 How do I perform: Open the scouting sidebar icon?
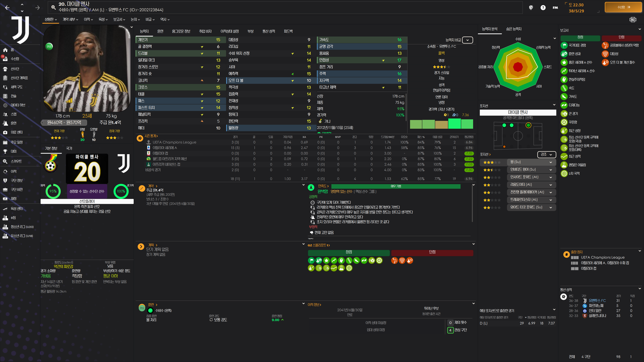point(5,161)
